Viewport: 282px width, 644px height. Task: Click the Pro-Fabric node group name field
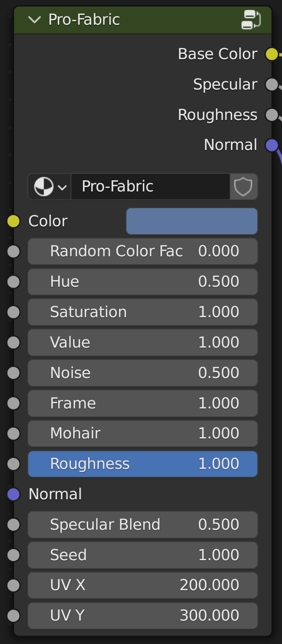click(x=150, y=187)
